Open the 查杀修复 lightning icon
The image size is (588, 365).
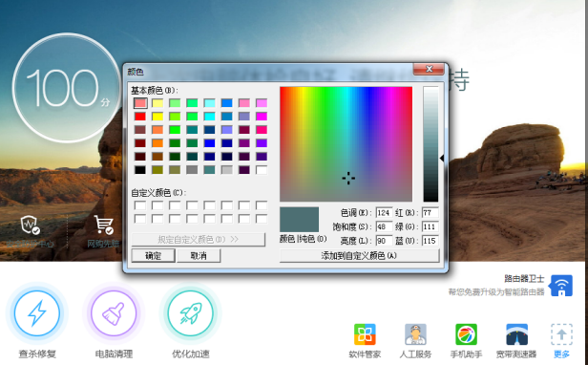click(x=36, y=312)
